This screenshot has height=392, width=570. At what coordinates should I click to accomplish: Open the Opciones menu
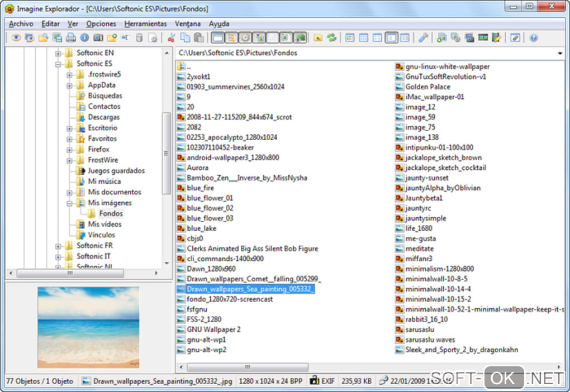[x=101, y=23]
